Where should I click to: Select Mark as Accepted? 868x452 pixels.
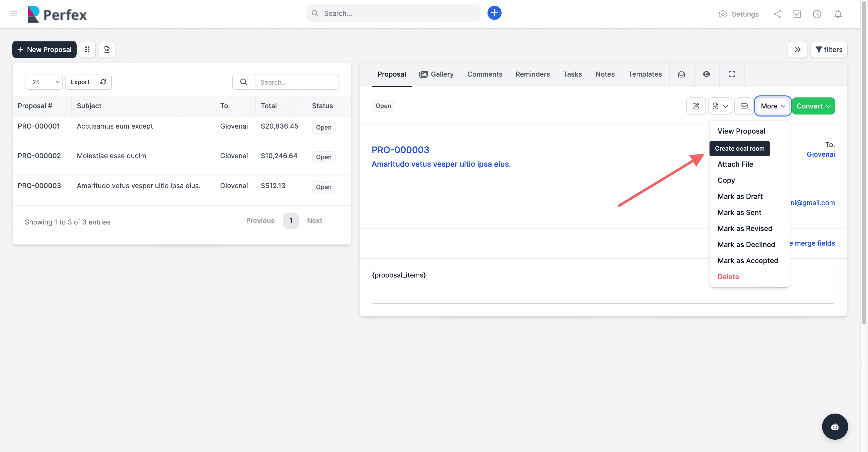click(x=748, y=261)
